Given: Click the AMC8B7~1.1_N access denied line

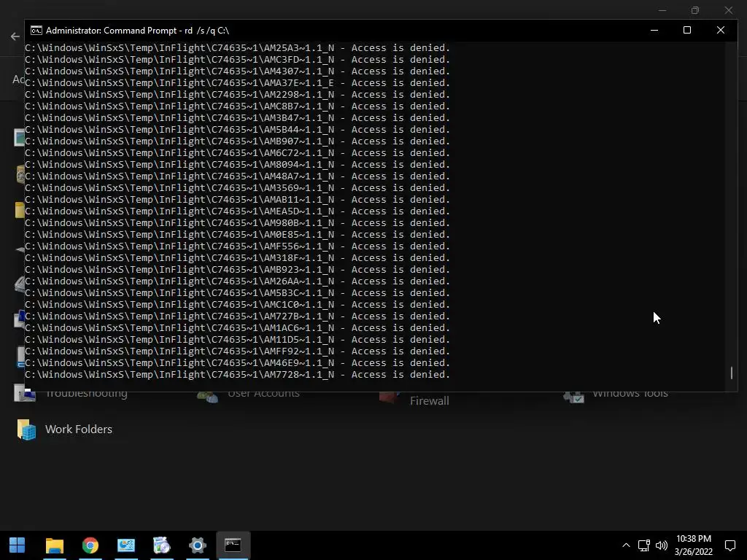Looking at the screenshot, I should pos(237,106).
